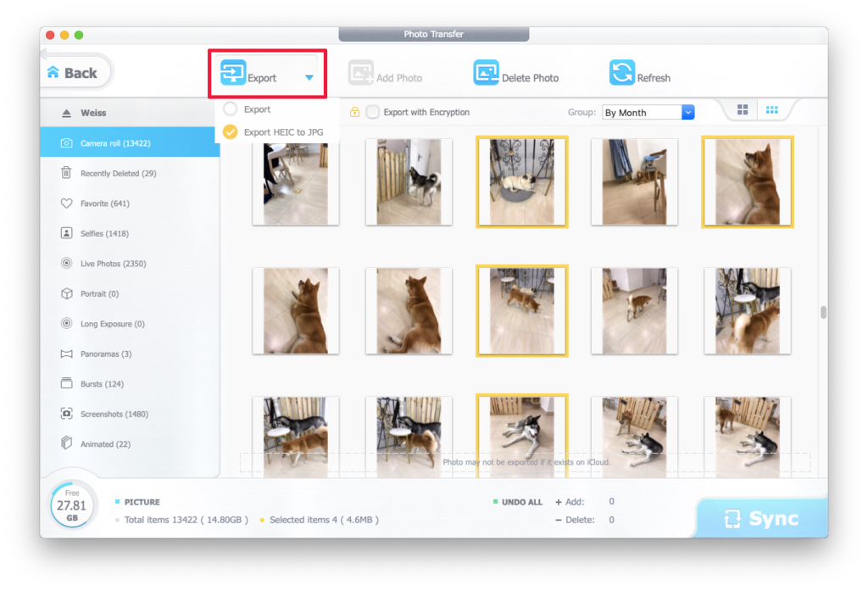Image resolution: width=868 pixels, height=591 pixels.
Task: Click the lock icon near encryption option
Action: (354, 112)
